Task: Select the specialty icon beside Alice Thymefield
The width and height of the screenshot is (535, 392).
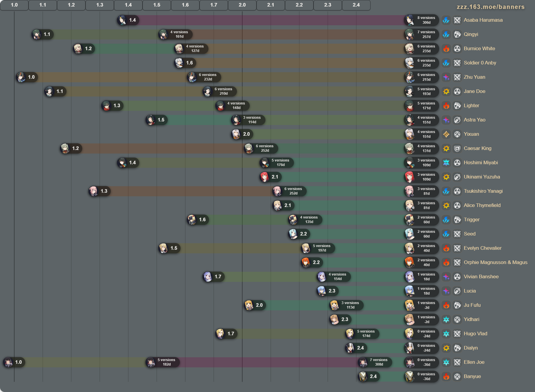Action: (457, 206)
